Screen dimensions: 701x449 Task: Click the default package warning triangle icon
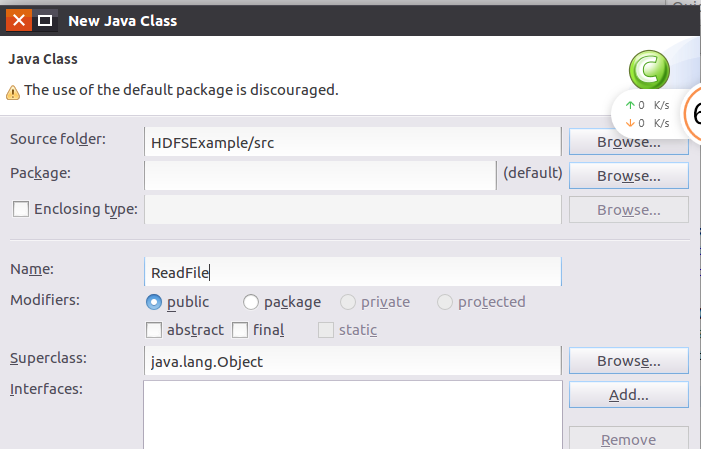(x=13, y=91)
